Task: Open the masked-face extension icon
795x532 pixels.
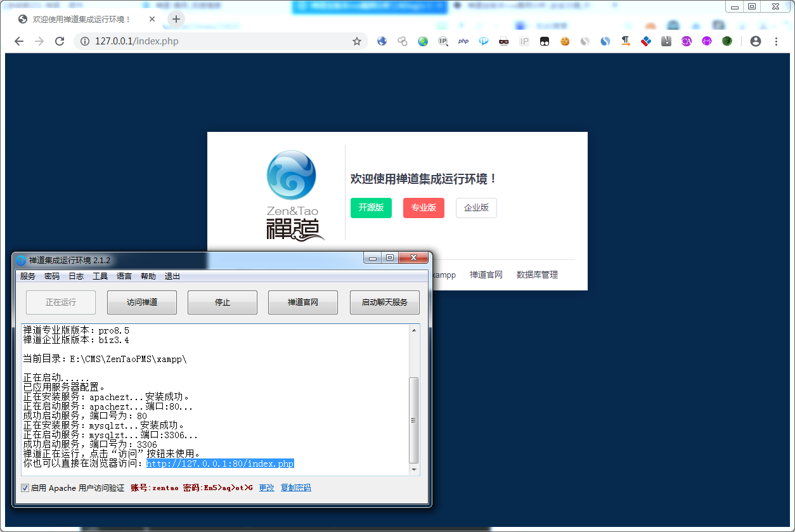Action: (503, 41)
